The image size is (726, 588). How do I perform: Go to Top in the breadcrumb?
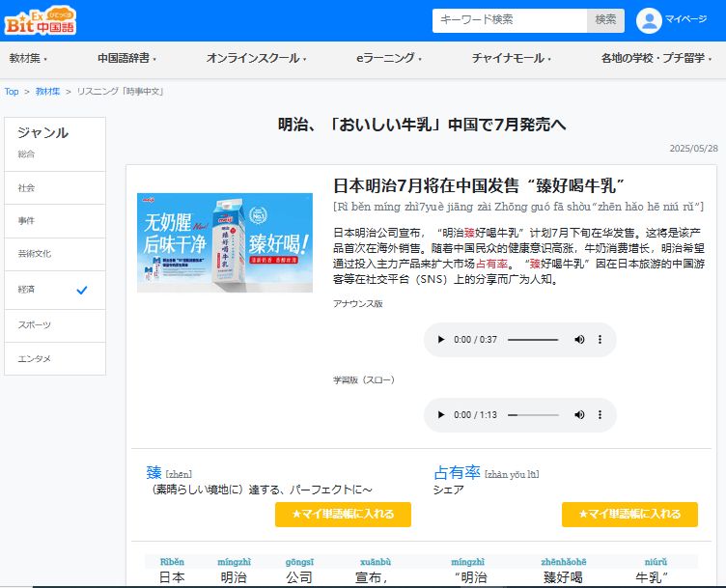(12, 92)
